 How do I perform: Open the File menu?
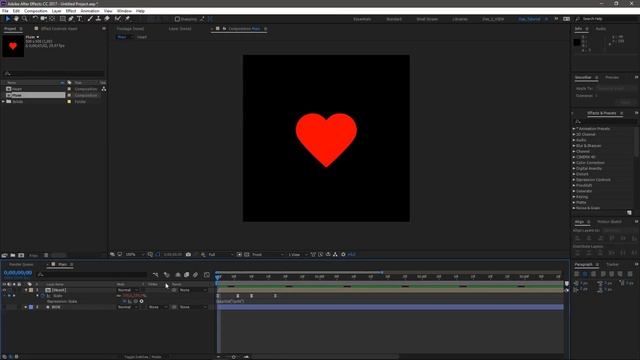click(5, 11)
